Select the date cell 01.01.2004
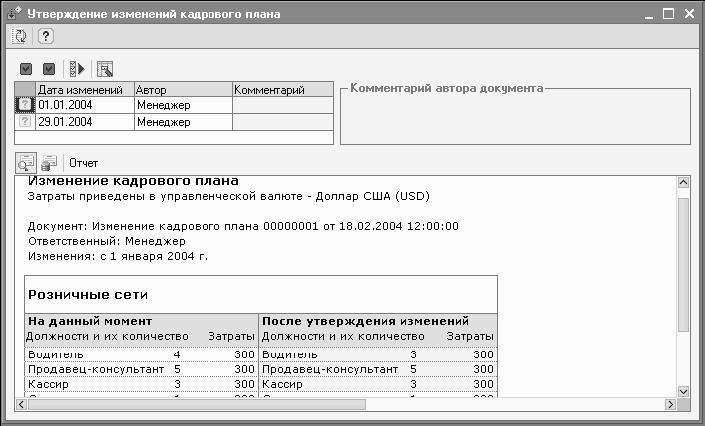 click(85, 105)
